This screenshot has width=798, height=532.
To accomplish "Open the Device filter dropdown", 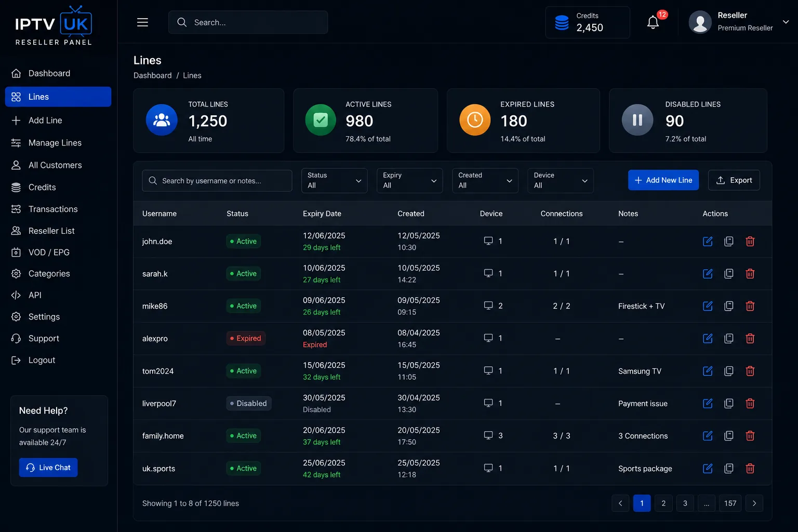I will coord(560,180).
